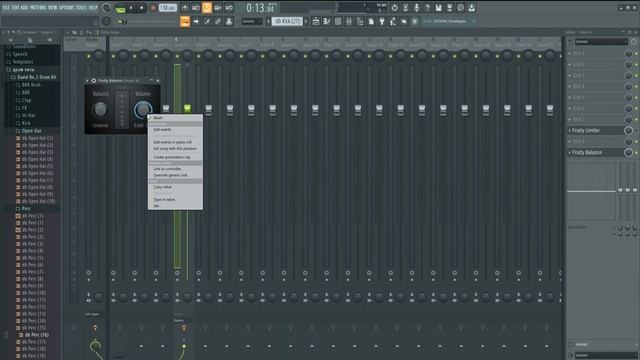Open the Fruity Limiter slot arrow menu
640x360 pixels.
(x=570, y=131)
